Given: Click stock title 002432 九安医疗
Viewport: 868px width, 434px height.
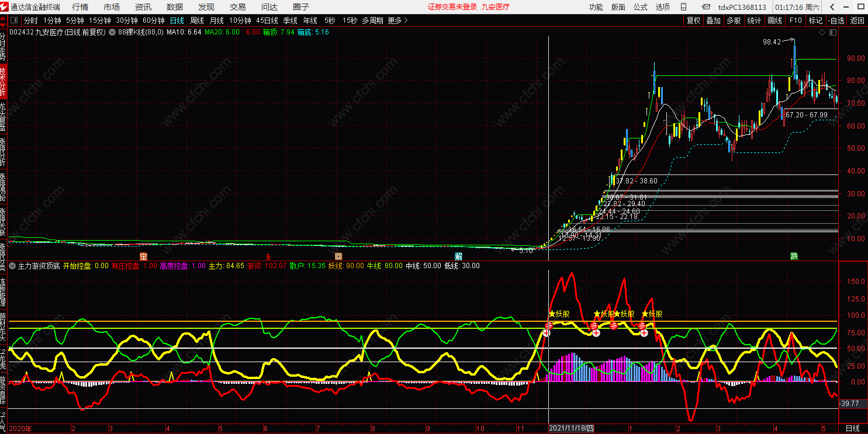Looking at the screenshot, I should [36, 33].
